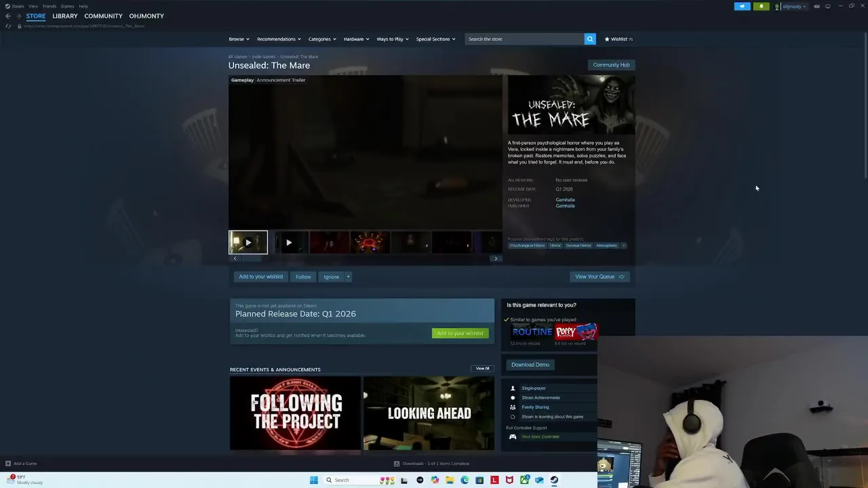Open the Following The Project event card
Image resolution: width=868 pixels, height=488 pixels.
click(x=295, y=413)
